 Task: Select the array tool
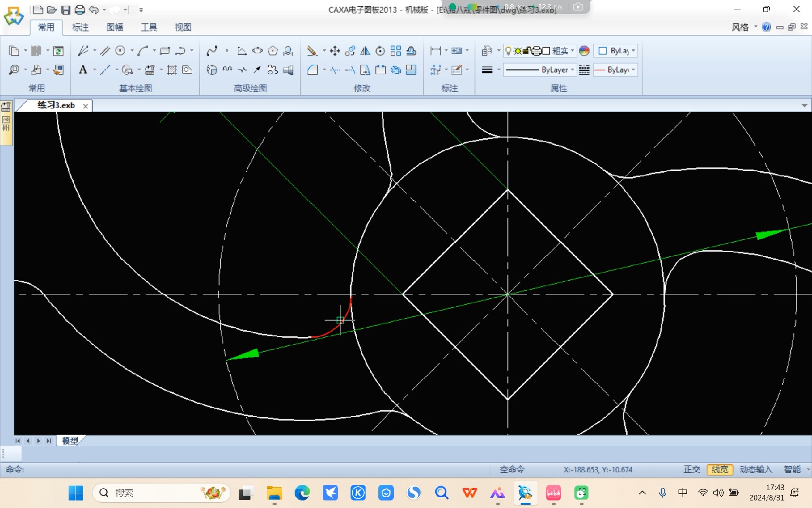pos(396,50)
